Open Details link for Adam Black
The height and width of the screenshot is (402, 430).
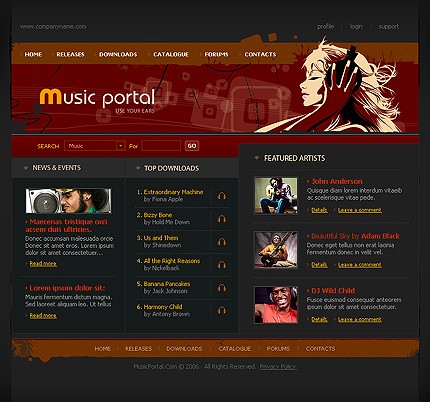click(319, 265)
